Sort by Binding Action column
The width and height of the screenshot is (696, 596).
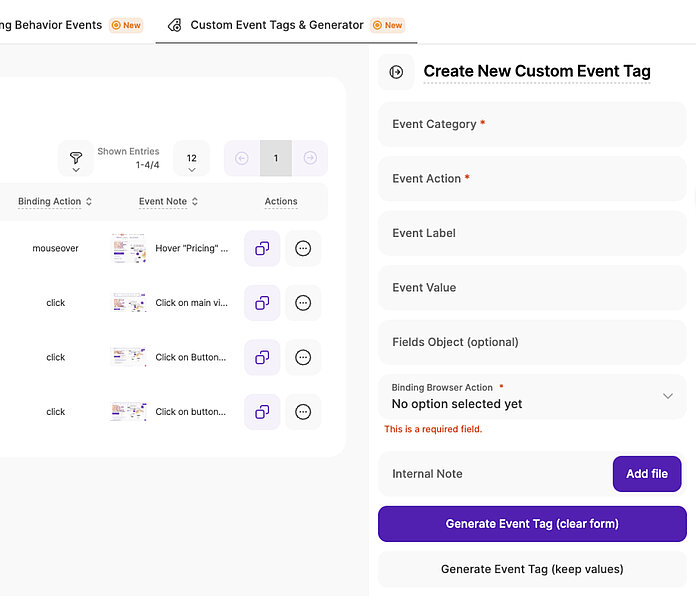55,202
